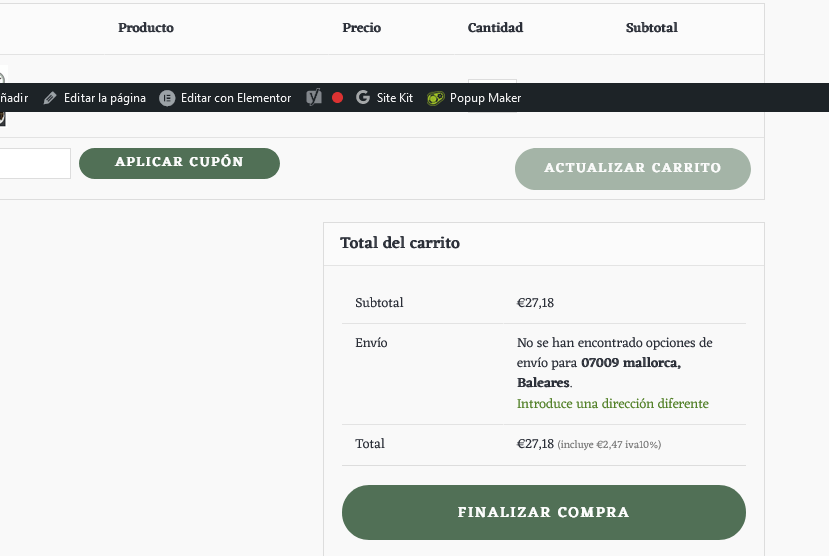Open the Editar la página text link
This screenshot has height=556, width=829.
click(105, 98)
